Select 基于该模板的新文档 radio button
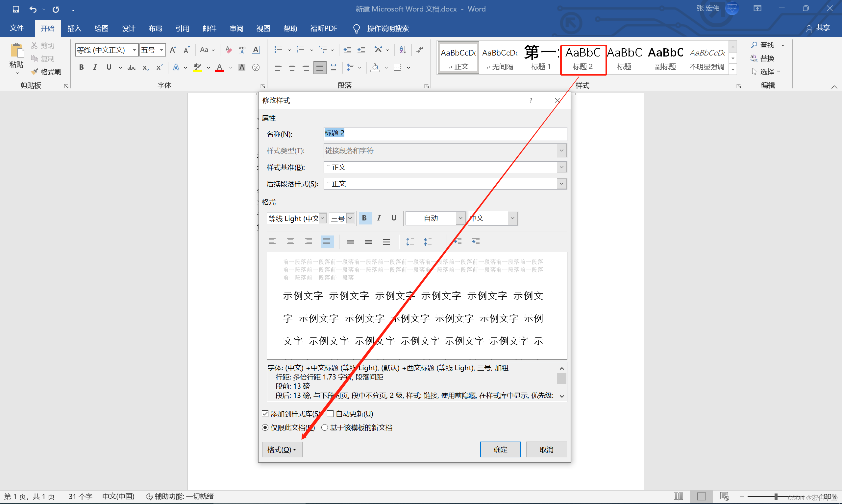 click(x=325, y=427)
